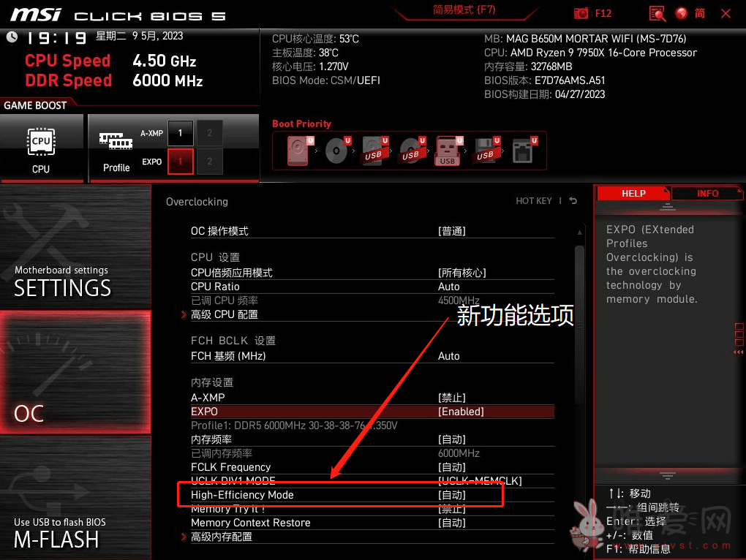
Task: Select USB CD/DVD boot device icon
Action: click(412, 151)
